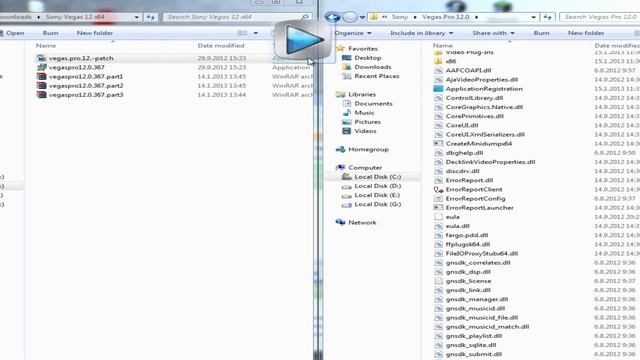Screen dimensions: 640x360
Task: Select gnsdk_license file
Action: [x=468, y=281]
